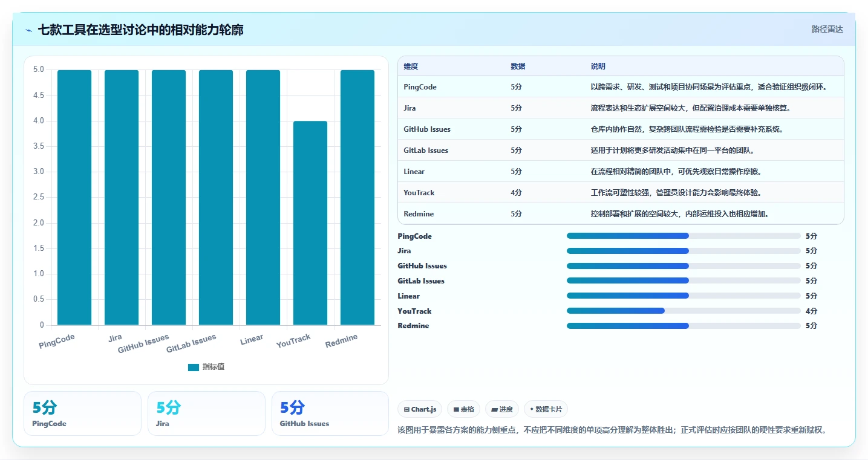Select the GitLab Issues name cell in the table

click(x=426, y=151)
